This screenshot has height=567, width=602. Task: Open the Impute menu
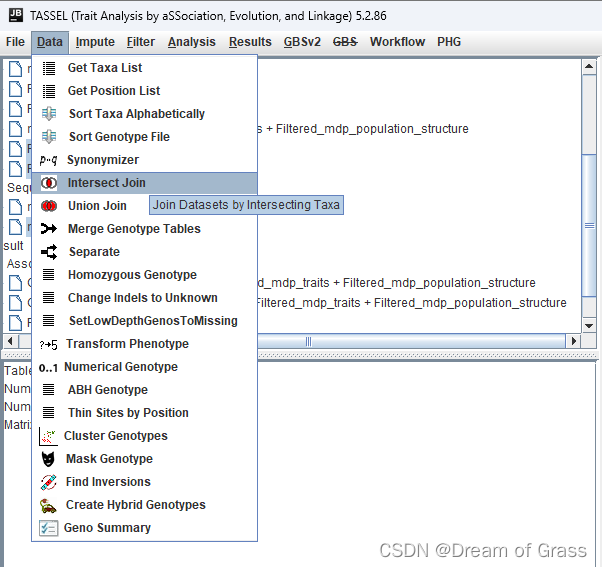95,42
